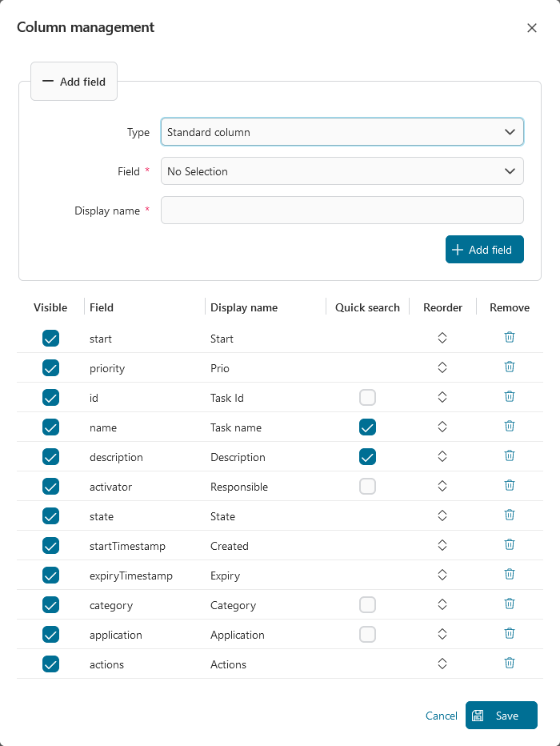Screen dimensions: 560x746
Task: Turn off quick search for Description
Action: (367, 457)
